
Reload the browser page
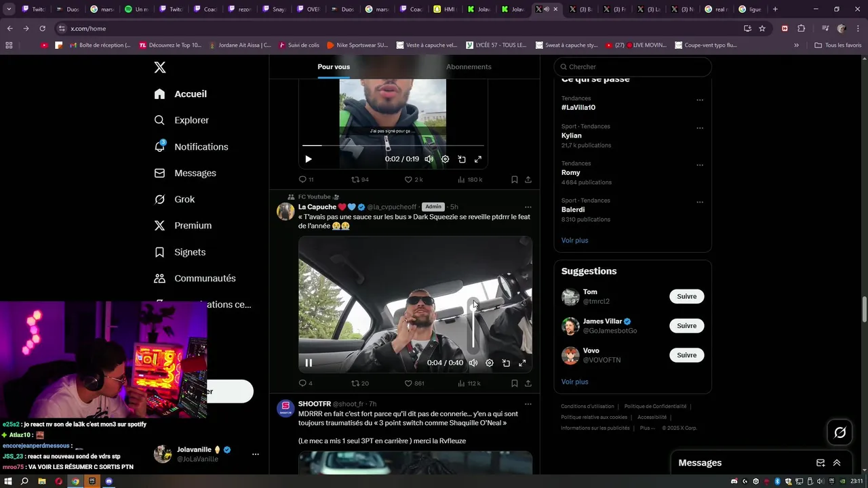click(x=42, y=28)
